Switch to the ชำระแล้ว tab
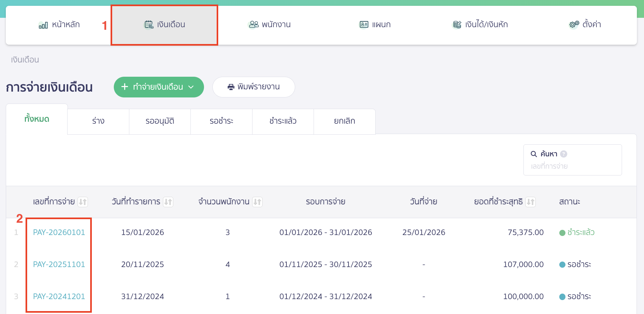The image size is (644, 314). 283,121
